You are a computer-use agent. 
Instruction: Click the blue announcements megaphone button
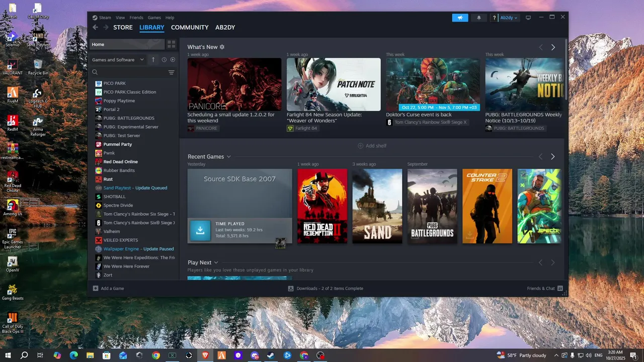pos(460,18)
